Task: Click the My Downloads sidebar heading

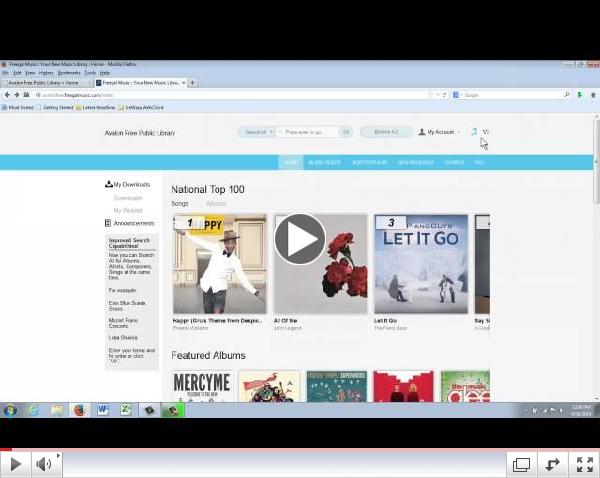Action: (x=127, y=184)
